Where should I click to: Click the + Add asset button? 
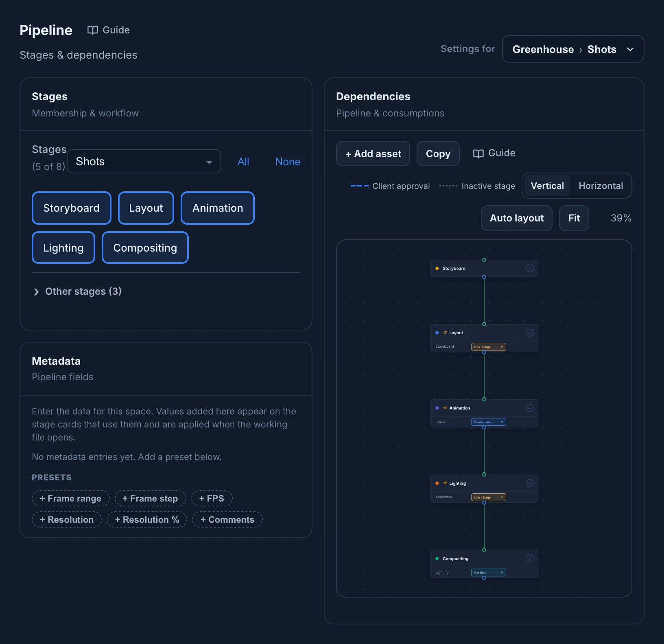tap(373, 154)
